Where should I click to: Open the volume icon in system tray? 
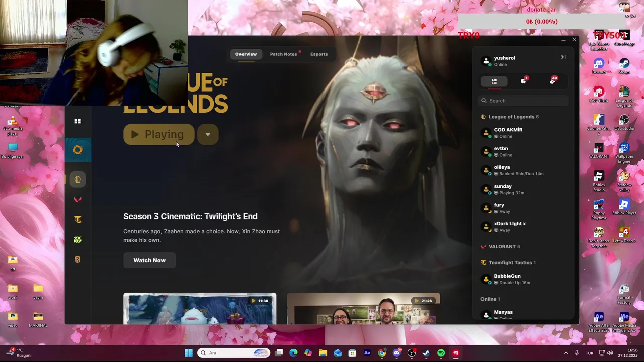pyautogui.click(x=610, y=353)
